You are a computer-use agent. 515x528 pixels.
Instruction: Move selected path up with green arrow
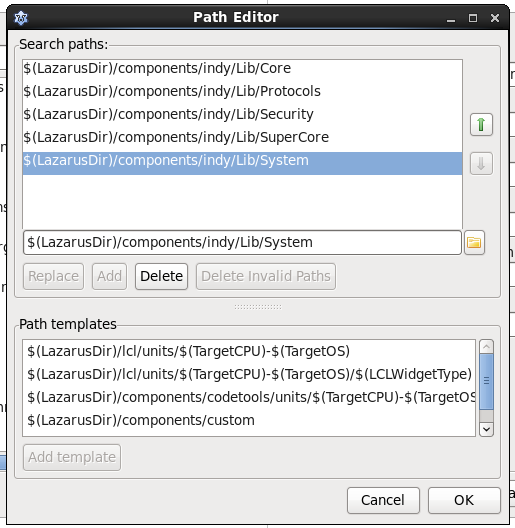[481, 125]
